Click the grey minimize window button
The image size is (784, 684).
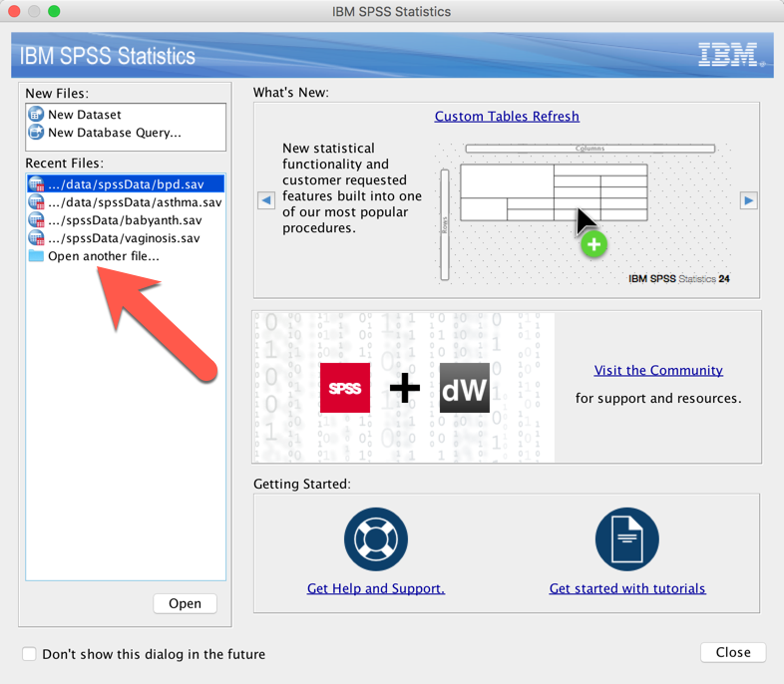click(34, 11)
